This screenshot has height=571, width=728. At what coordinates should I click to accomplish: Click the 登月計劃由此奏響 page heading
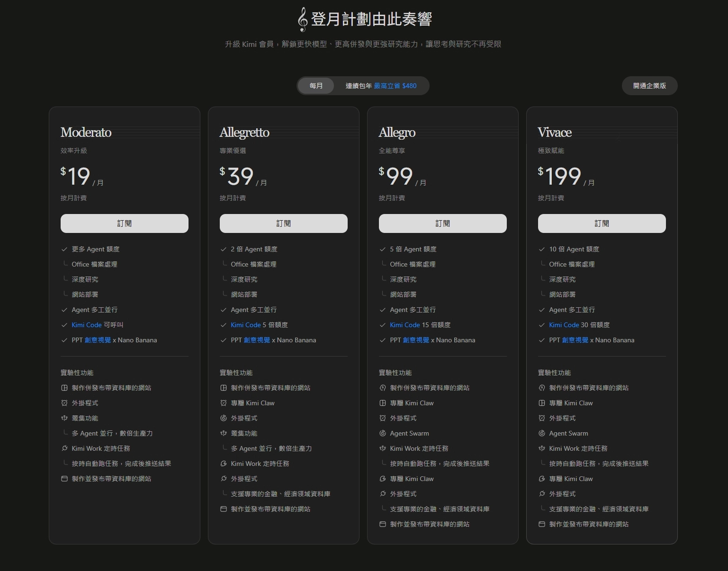[x=371, y=19]
